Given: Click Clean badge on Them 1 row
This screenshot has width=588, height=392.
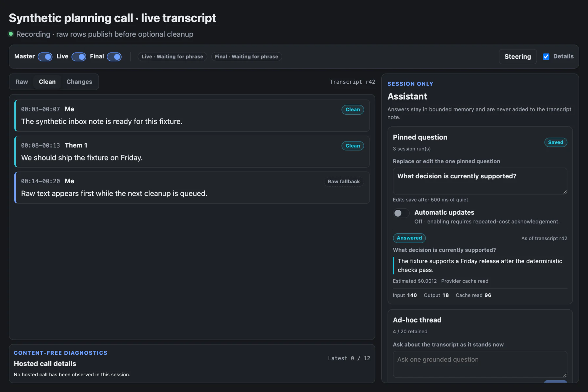Looking at the screenshot, I should (x=352, y=146).
